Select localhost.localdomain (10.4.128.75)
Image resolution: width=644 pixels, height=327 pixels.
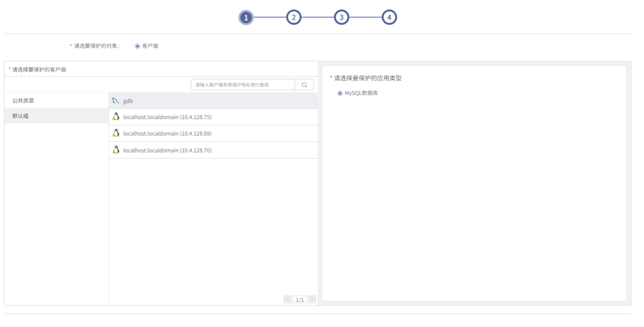pyautogui.click(x=213, y=117)
